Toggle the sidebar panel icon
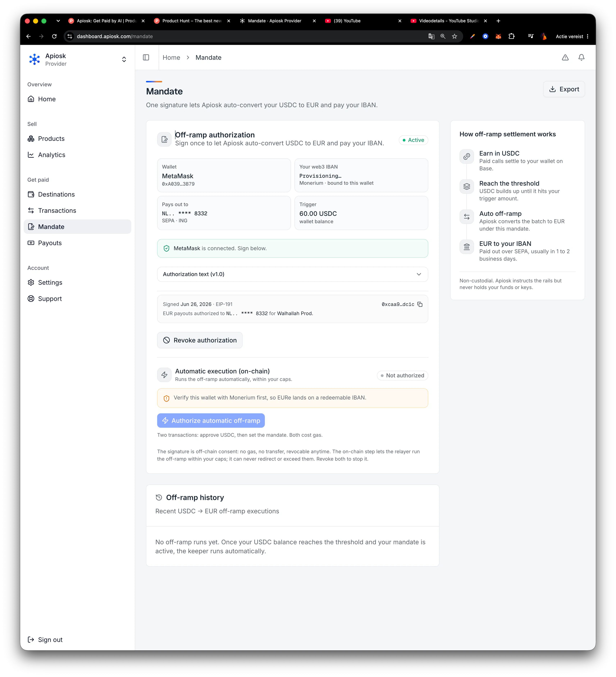 click(x=146, y=57)
